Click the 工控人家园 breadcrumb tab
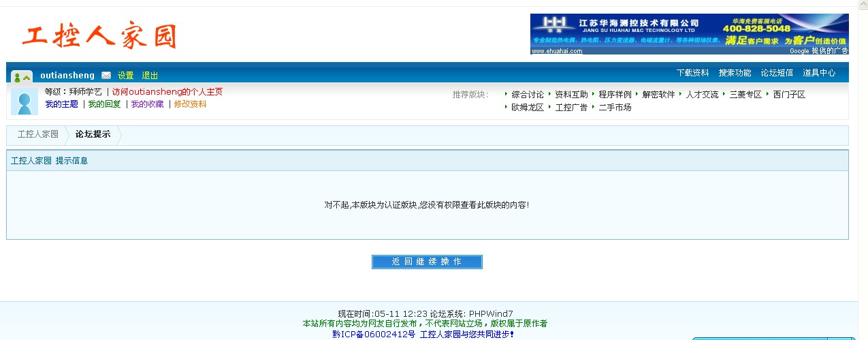This screenshot has height=340, width=868. click(x=38, y=134)
